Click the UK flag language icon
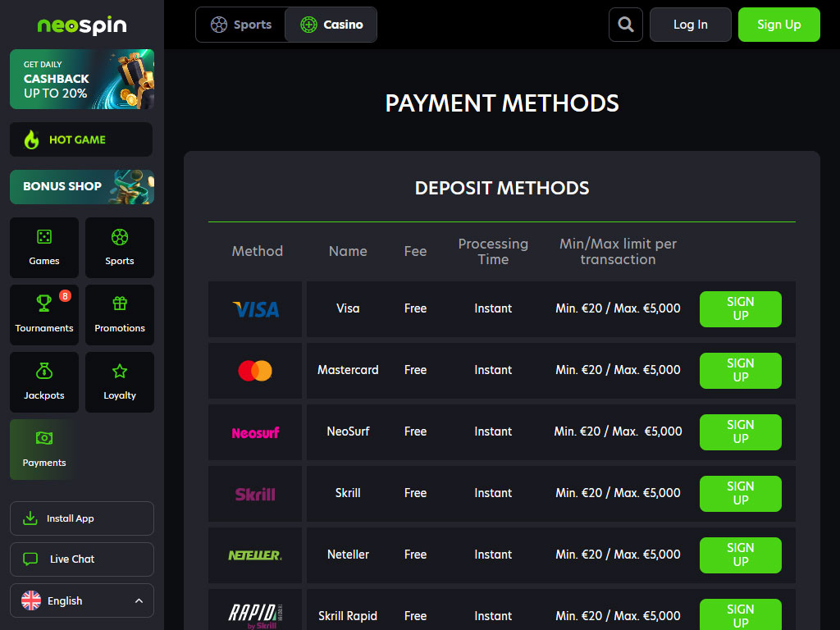The width and height of the screenshot is (840, 630). coord(31,600)
